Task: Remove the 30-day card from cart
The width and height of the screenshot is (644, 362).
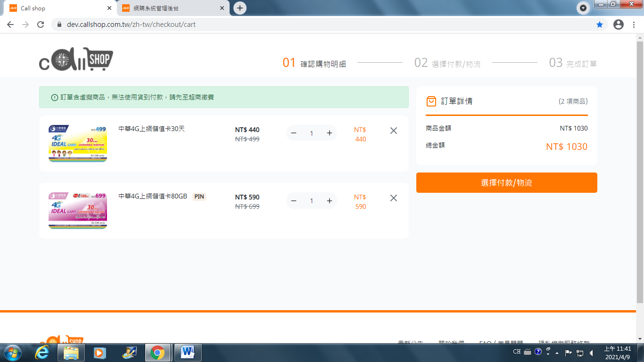Action: (394, 131)
